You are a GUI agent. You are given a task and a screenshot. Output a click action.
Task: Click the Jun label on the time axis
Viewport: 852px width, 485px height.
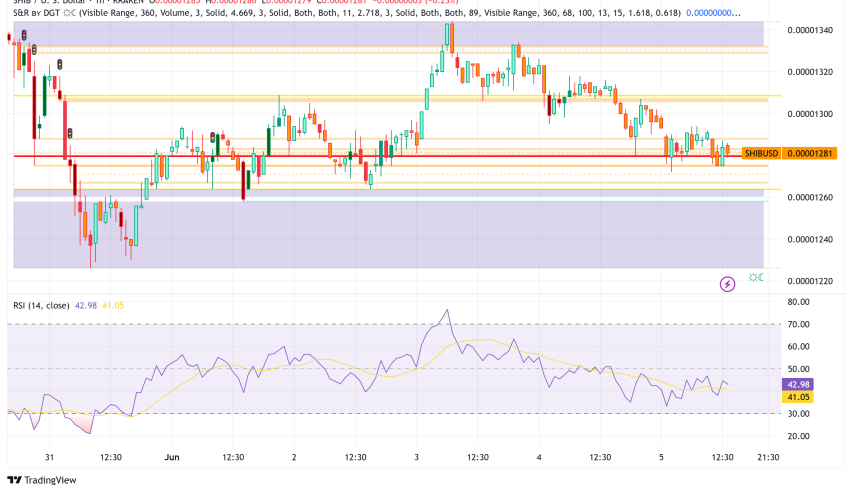click(172, 457)
